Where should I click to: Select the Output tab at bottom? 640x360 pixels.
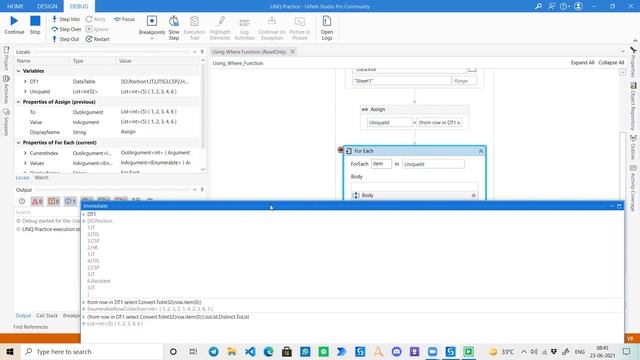(23, 316)
